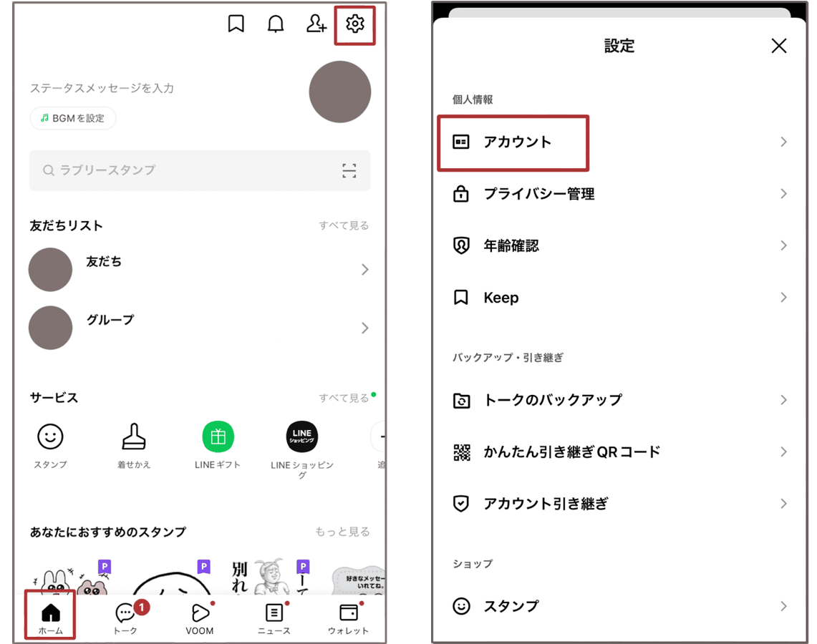Open the LINEショッピング service icon
The width and height of the screenshot is (817, 644).
click(x=301, y=437)
